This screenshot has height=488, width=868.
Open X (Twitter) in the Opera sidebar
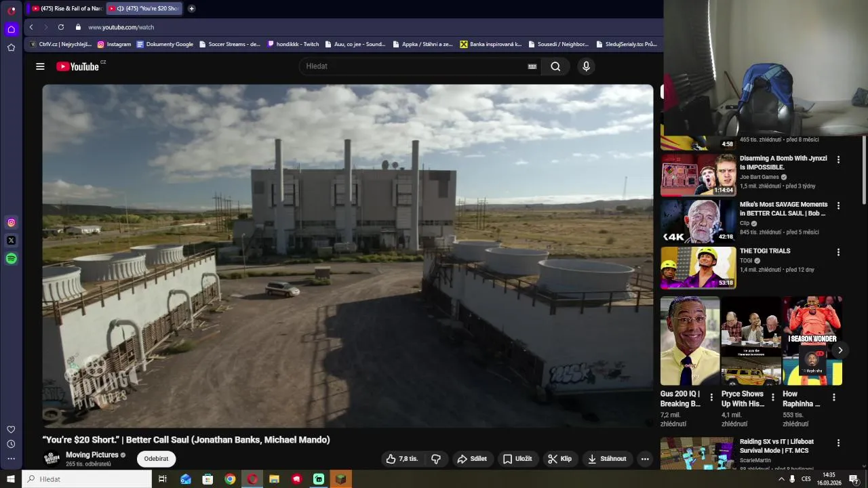pos(11,240)
